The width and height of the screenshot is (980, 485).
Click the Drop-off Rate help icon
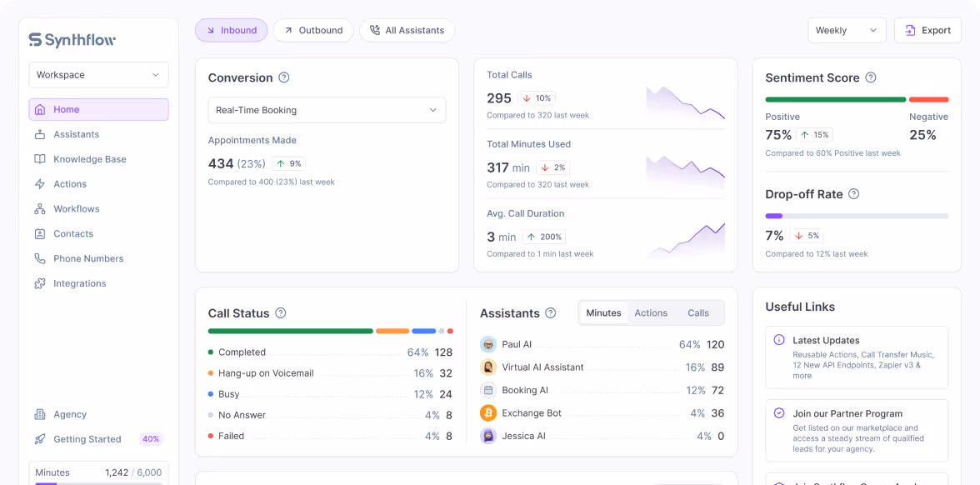853,193
